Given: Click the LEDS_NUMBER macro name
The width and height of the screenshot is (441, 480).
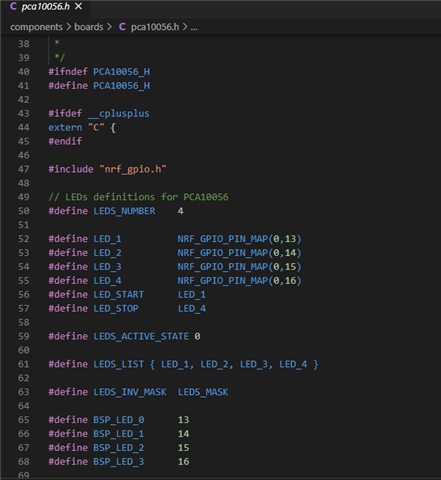Looking at the screenshot, I should (x=124, y=211).
